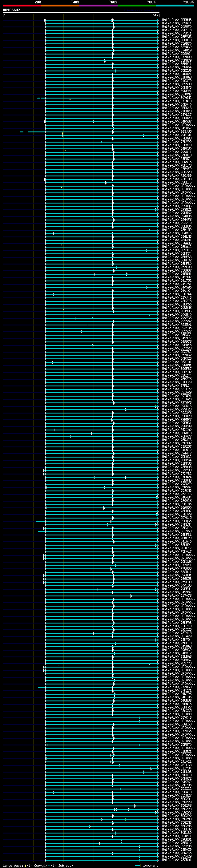197x868 pixels.
Task: Click the cyan ~100% identity color bar
Action: [x=175, y=6]
